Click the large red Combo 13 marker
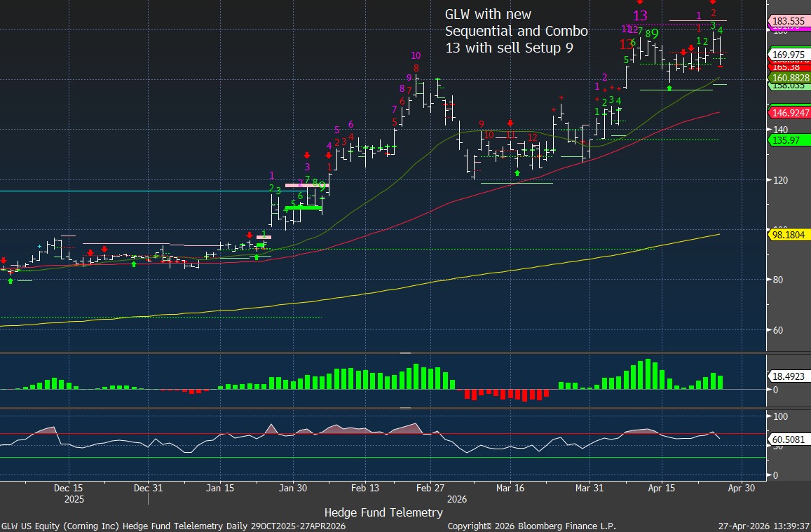This screenshot has height=532, width=811. coord(625,45)
